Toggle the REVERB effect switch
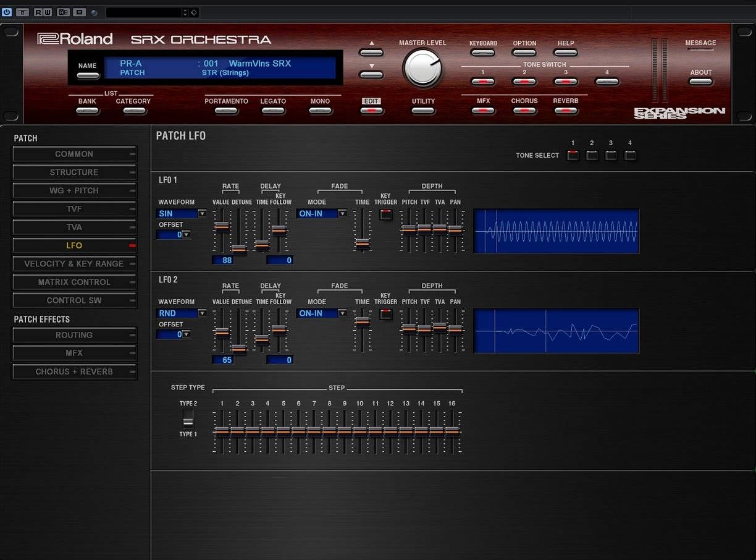756x560 pixels. [x=566, y=111]
